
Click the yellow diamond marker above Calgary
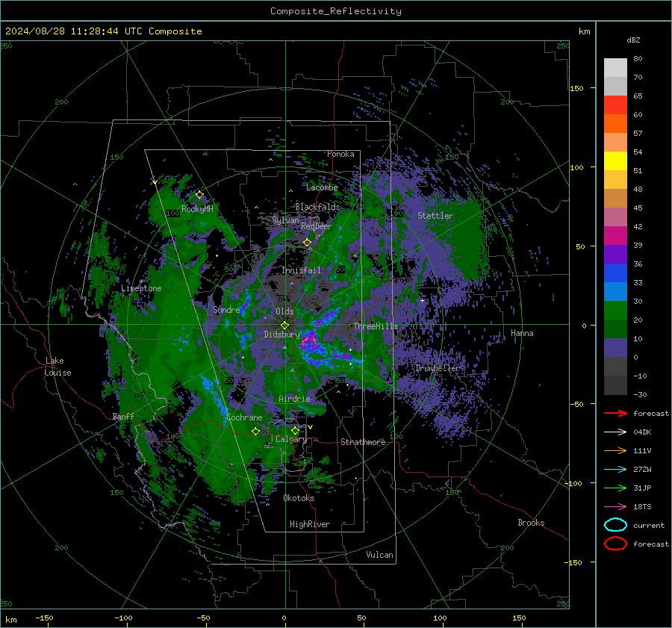coord(295,430)
